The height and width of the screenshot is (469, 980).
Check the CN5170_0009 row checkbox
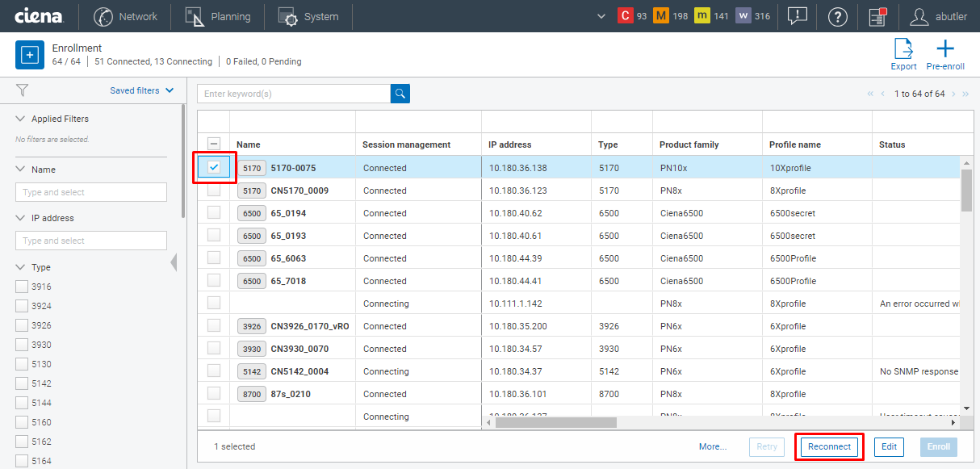tap(214, 190)
